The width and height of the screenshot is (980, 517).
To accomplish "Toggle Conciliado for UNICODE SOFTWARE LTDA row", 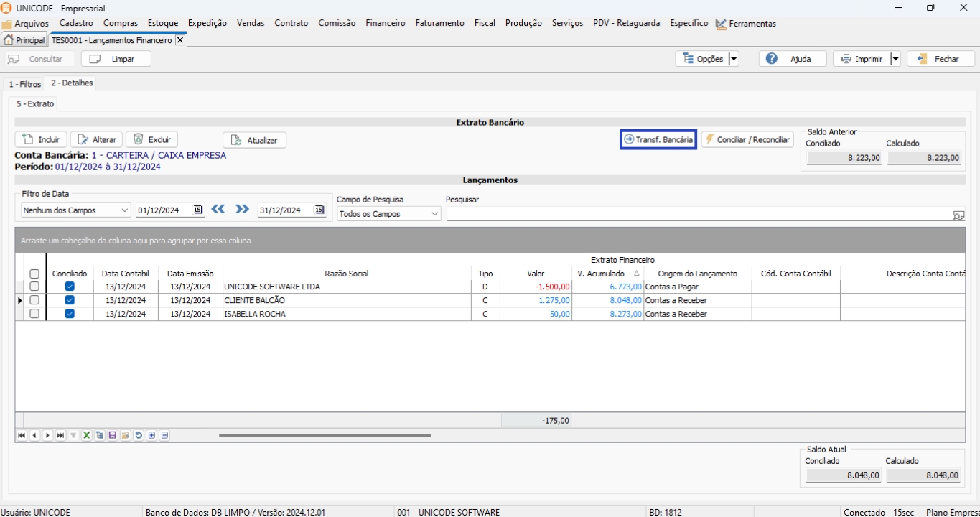I will [70, 287].
